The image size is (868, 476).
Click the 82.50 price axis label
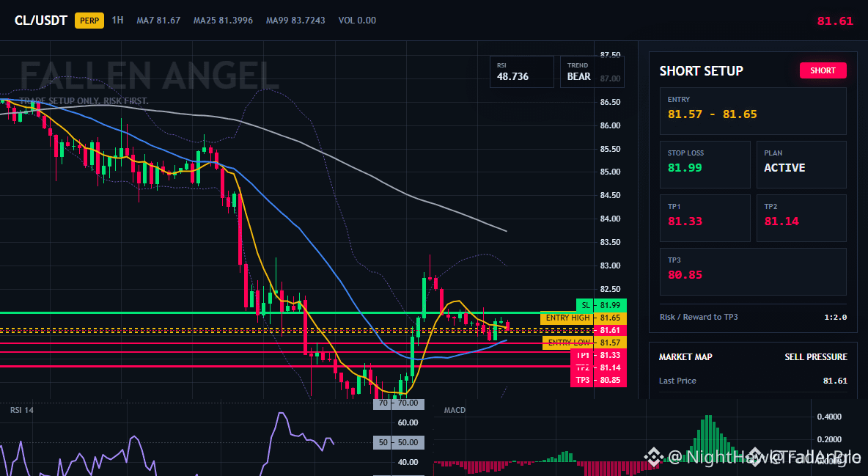click(610, 289)
